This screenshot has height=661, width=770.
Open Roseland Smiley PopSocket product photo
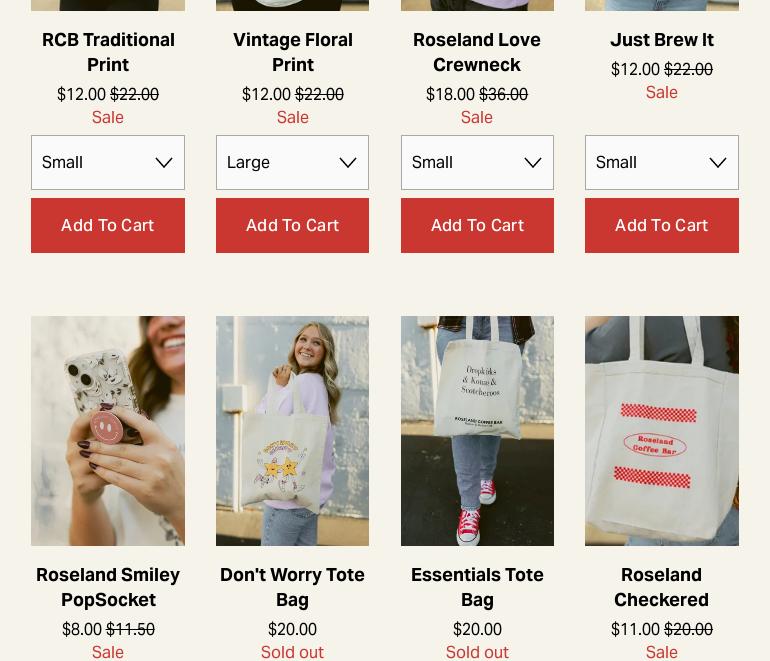coord(108,431)
